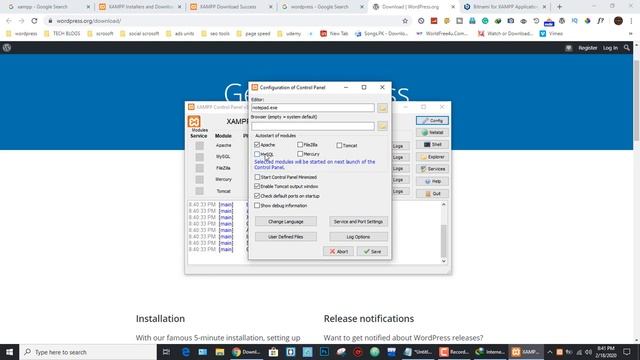Image resolution: width=640 pixels, height=360 pixels.
Task: Open Shell in XAMPP Control Panel
Action: (432, 144)
